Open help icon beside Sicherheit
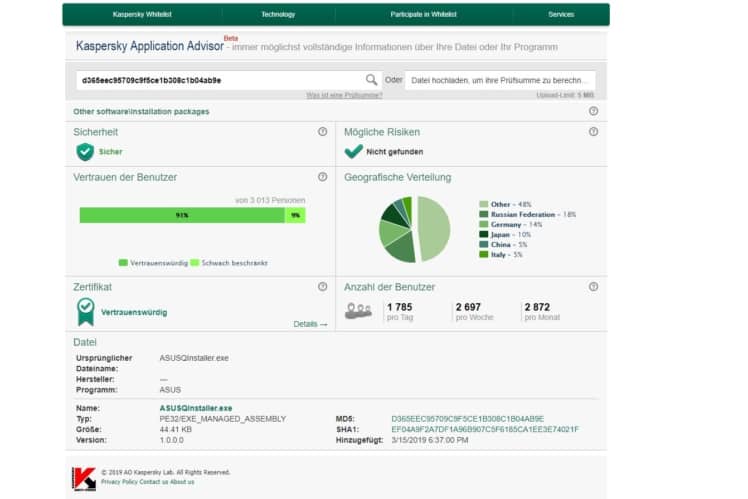The width and height of the screenshot is (748, 499). point(322,132)
